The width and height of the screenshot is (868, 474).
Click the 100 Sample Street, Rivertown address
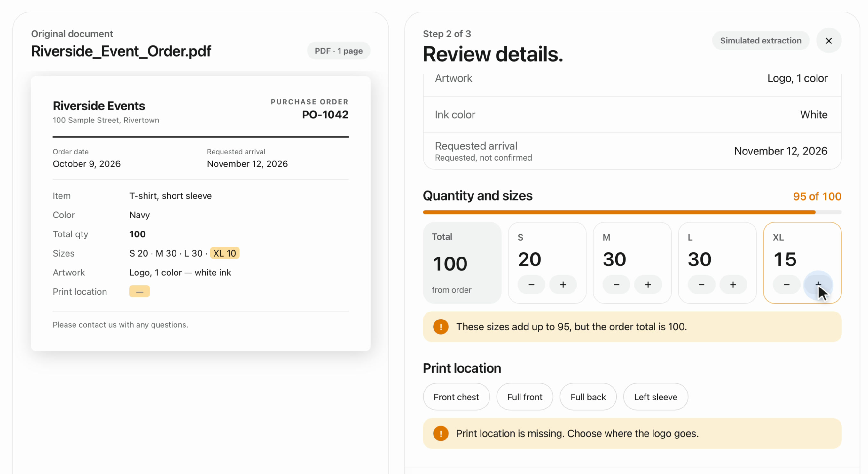point(106,120)
